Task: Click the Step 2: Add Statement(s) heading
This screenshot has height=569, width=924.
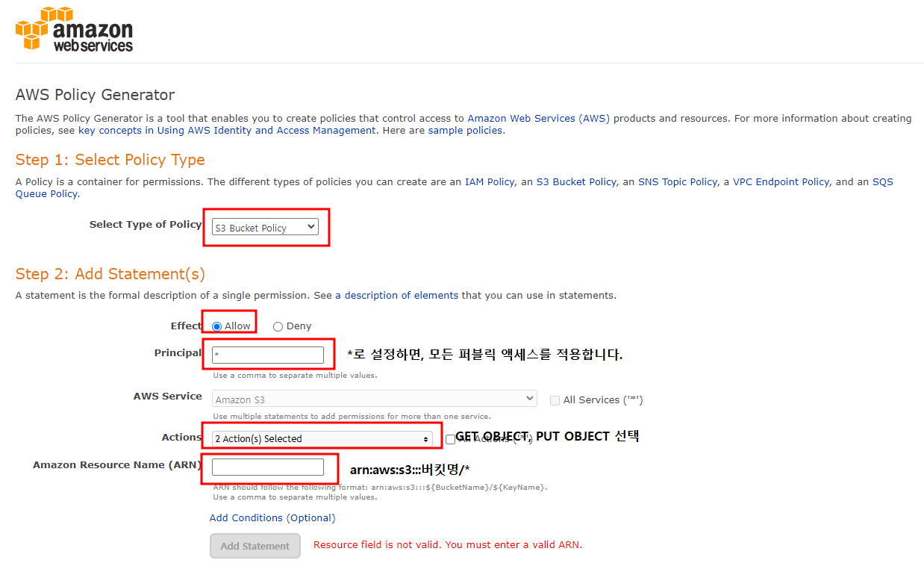Action: (110, 274)
